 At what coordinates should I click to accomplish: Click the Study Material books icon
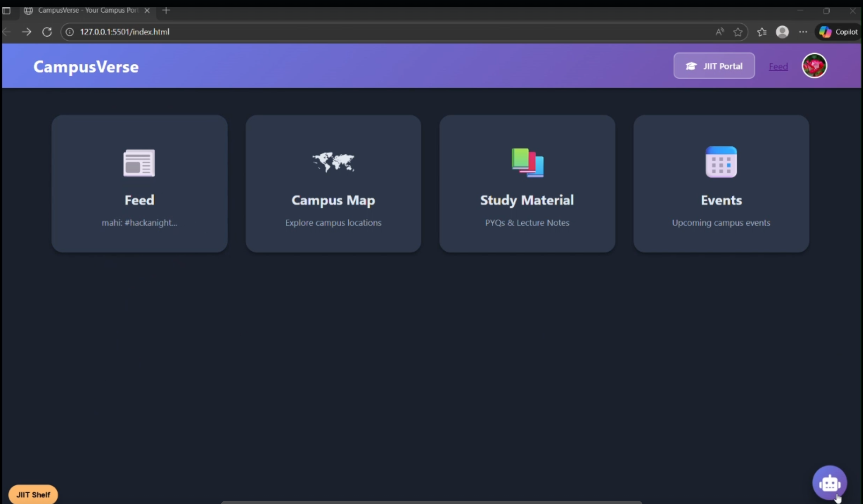(527, 163)
